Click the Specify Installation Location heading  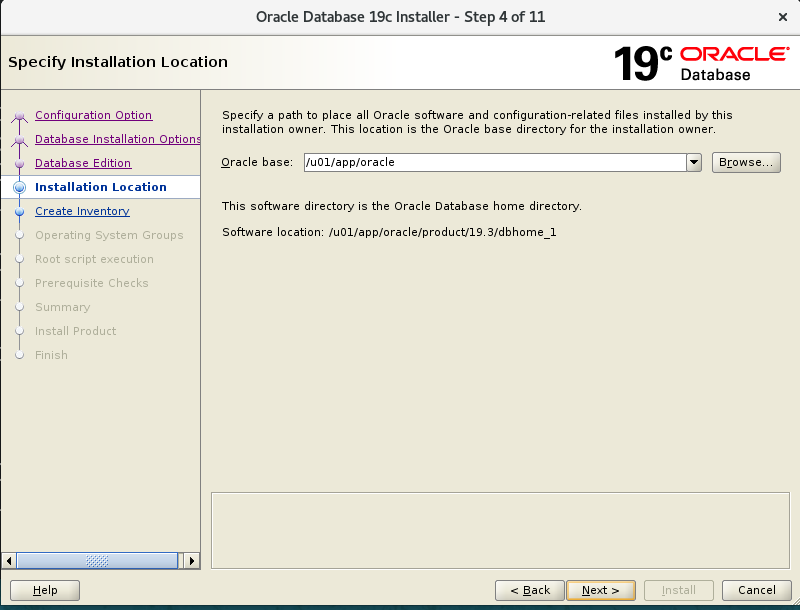pyautogui.click(x=118, y=62)
